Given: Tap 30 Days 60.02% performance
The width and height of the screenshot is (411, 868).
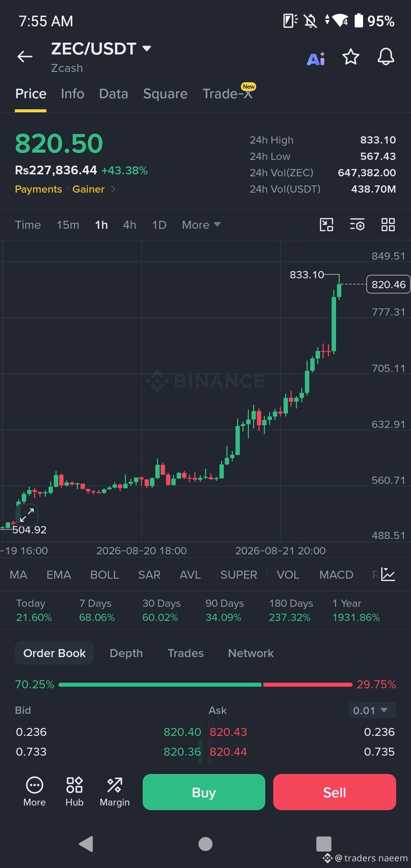Looking at the screenshot, I should [x=161, y=610].
